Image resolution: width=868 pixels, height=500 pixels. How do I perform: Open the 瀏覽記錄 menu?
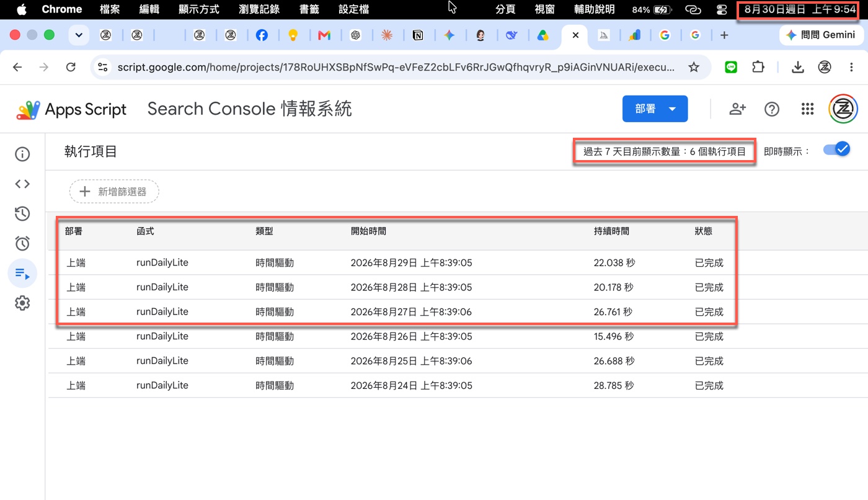point(259,9)
